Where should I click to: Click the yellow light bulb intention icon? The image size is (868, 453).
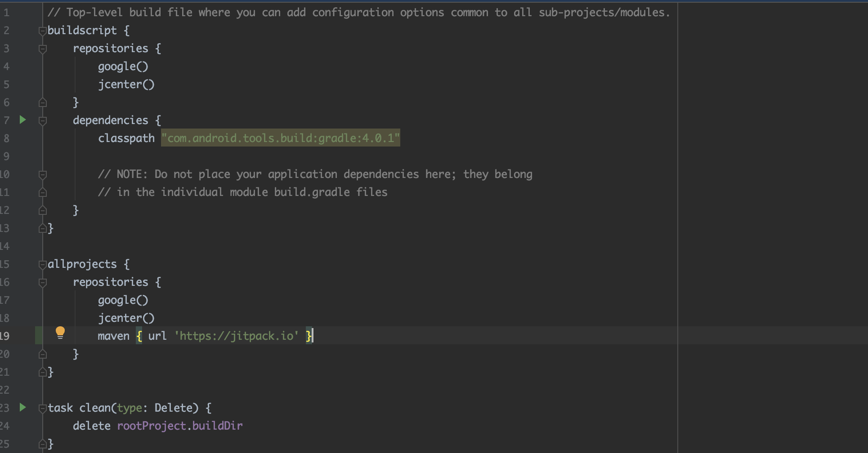coord(60,333)
